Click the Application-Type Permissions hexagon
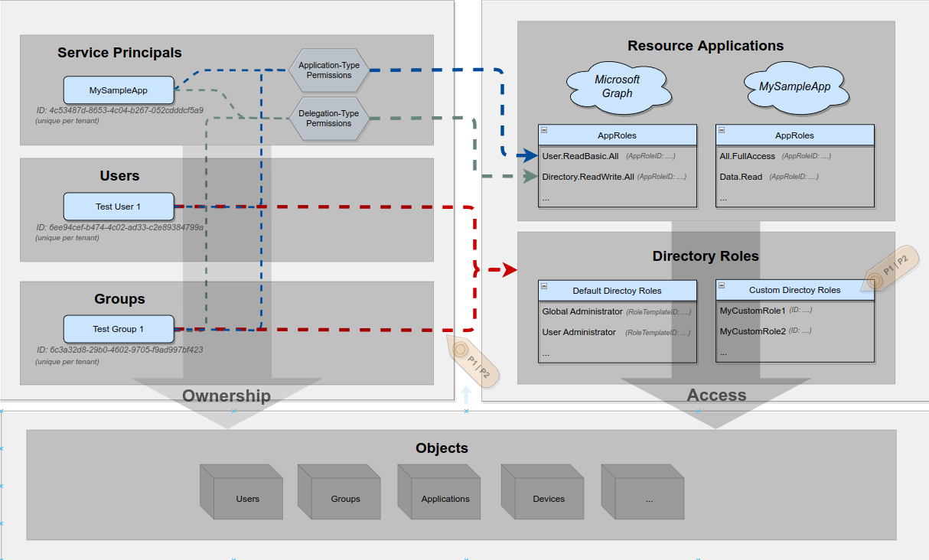Image resolution: width=929 pixels, height=560 pixels. tap(328, 70)
